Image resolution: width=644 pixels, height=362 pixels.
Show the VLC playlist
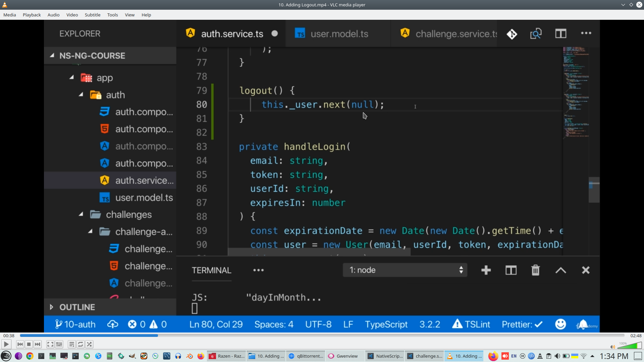[71, 344]
